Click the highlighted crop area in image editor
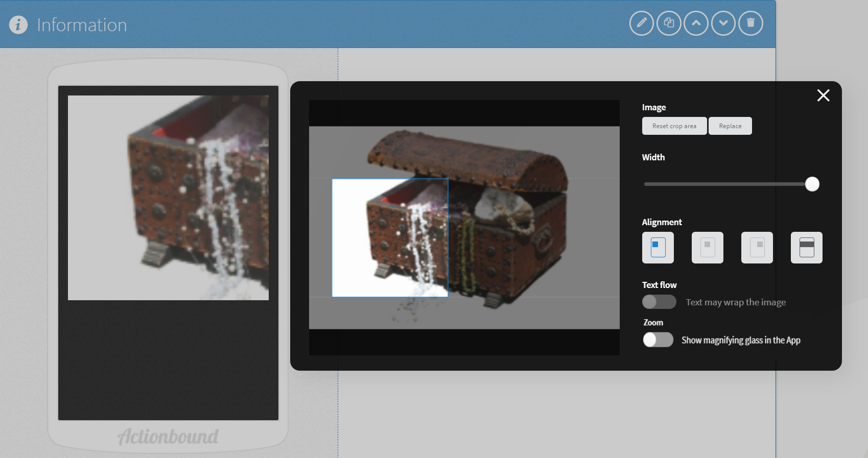Viewport: 868px width, 458px height. (x=390, y=238)
